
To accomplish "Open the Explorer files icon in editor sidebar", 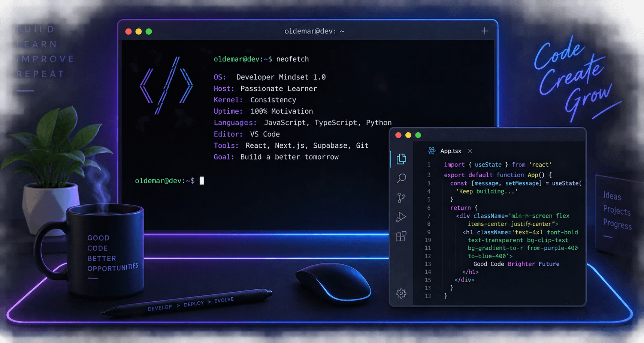I will 401,159.
